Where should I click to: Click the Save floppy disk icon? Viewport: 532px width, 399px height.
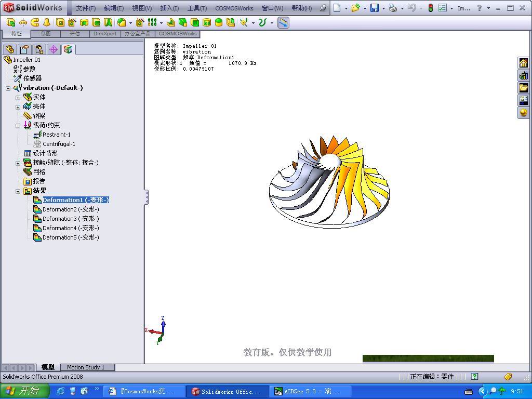(374, 8)
